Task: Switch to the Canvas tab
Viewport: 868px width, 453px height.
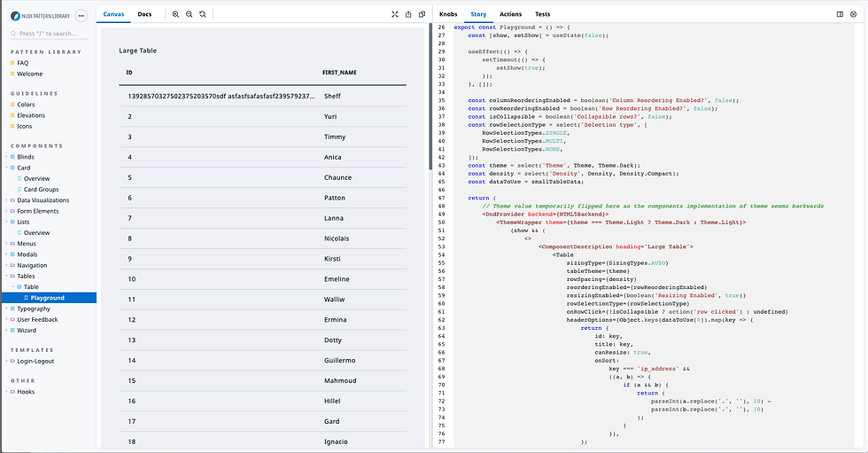Action: (113, 14)
